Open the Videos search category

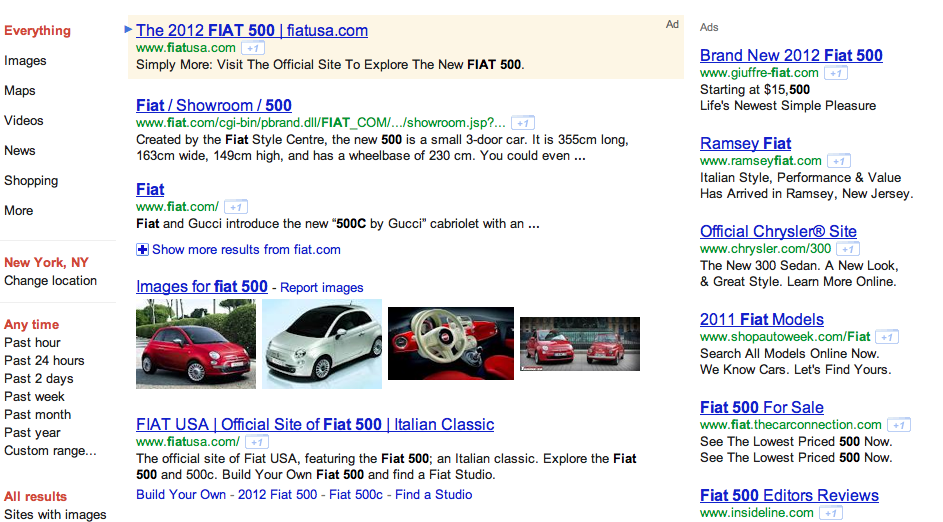tap(24, 120)
